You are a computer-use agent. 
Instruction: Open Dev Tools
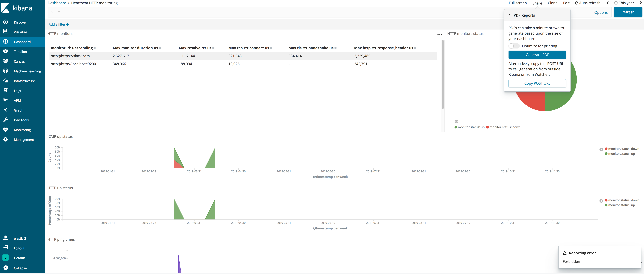[x=21, y=120]
